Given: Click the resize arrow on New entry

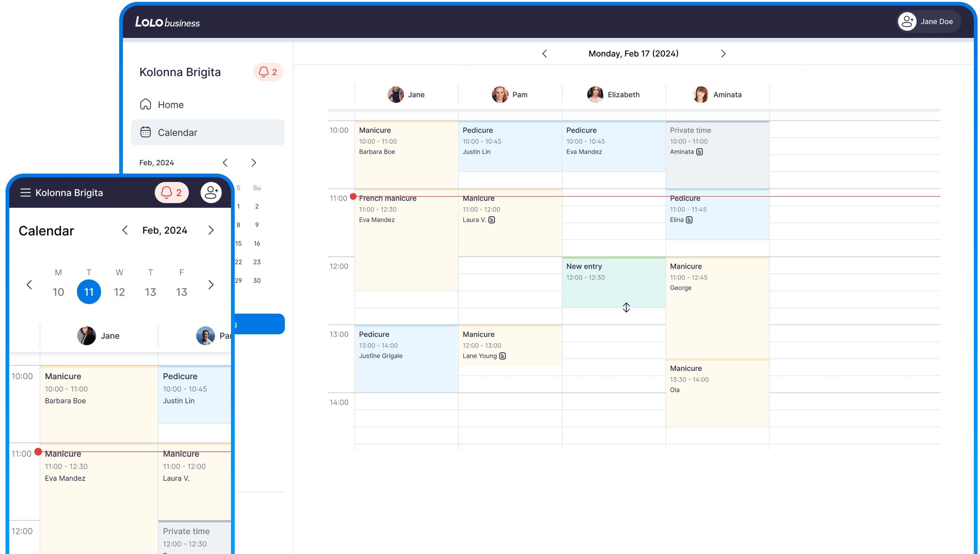Looking at the screenshot, I should pyautogui.click(x=626, y=307).
